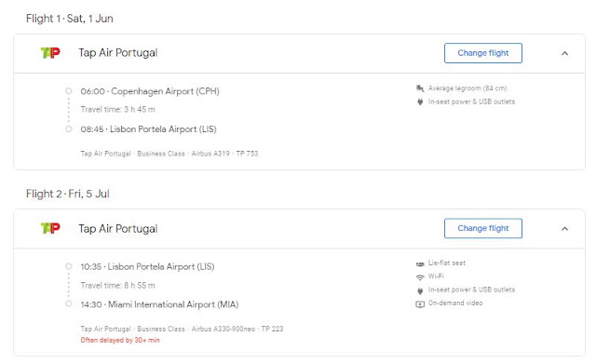Select Miami International Airport (MIA) arrival
This screenshot has width=596, height=364.
coord(159,304)
